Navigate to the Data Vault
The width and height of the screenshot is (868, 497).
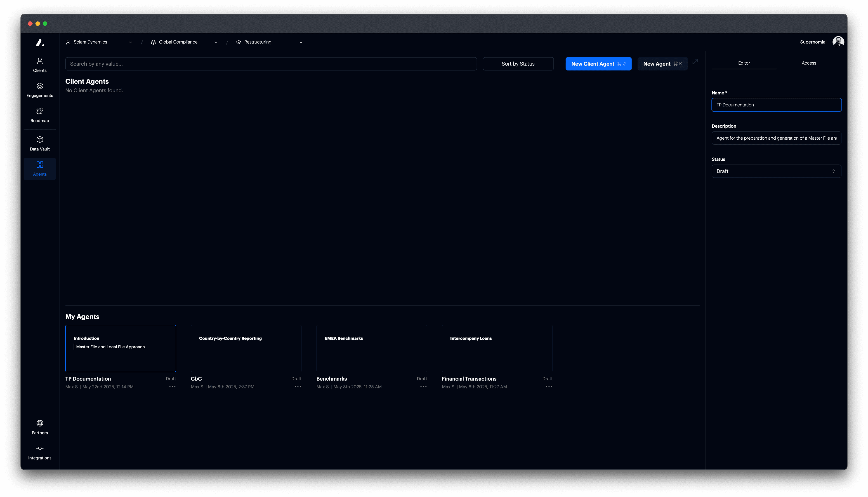coord(40,143)
